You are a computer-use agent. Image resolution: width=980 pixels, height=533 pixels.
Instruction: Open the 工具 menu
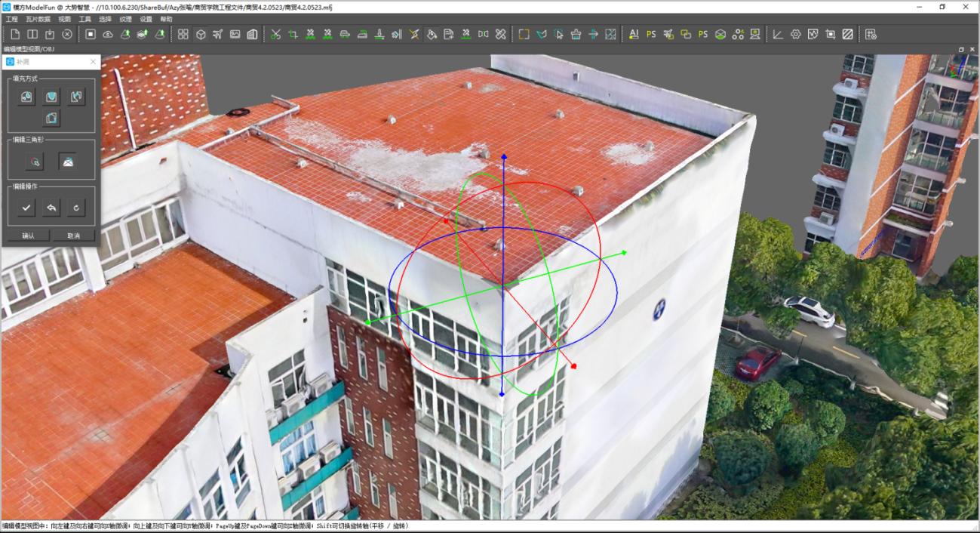[x=85, y=19]
